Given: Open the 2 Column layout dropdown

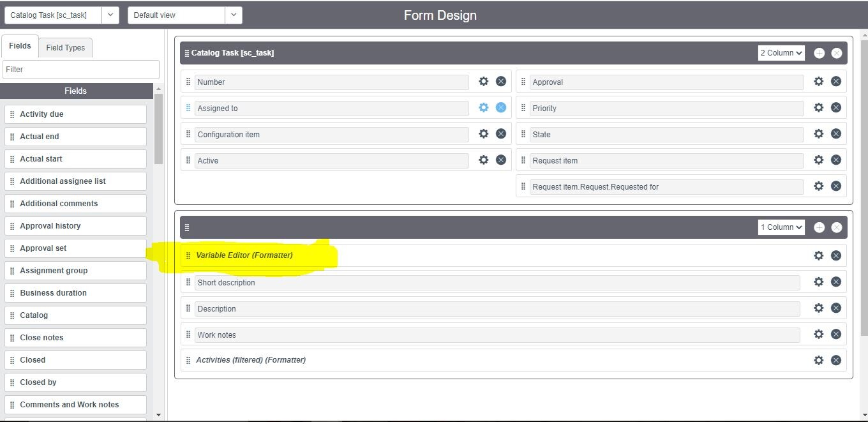Looking at the screenshot, I should [x=781, y=53].
